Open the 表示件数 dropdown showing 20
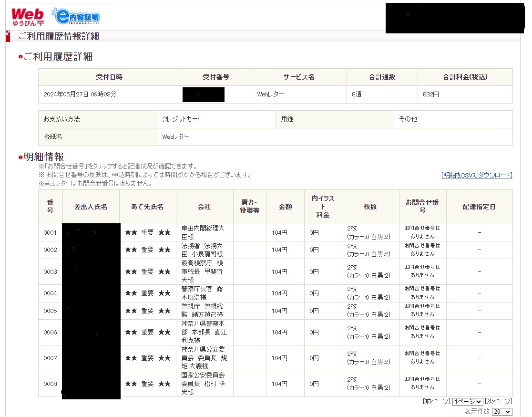Viewport: 532px width, 417px height. [x=502, y=412]
